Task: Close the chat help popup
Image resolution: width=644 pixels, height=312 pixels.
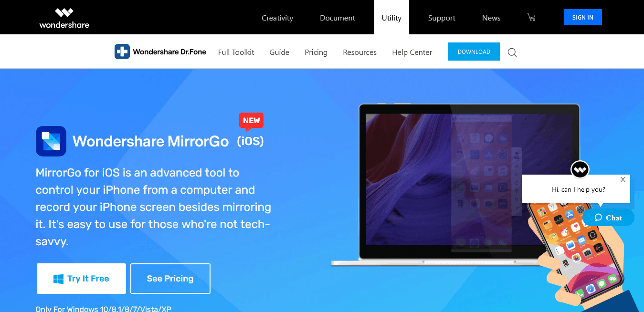Action: click(x=623, y=180)
